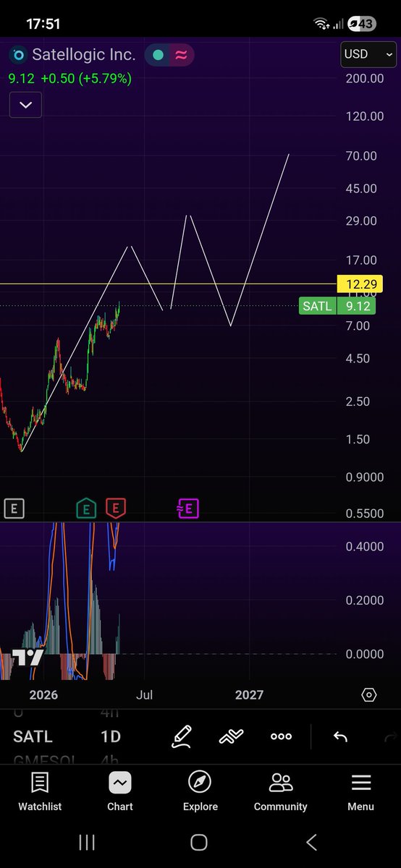Tap the Wi-Fi icon in status bar

coord(321,24)
